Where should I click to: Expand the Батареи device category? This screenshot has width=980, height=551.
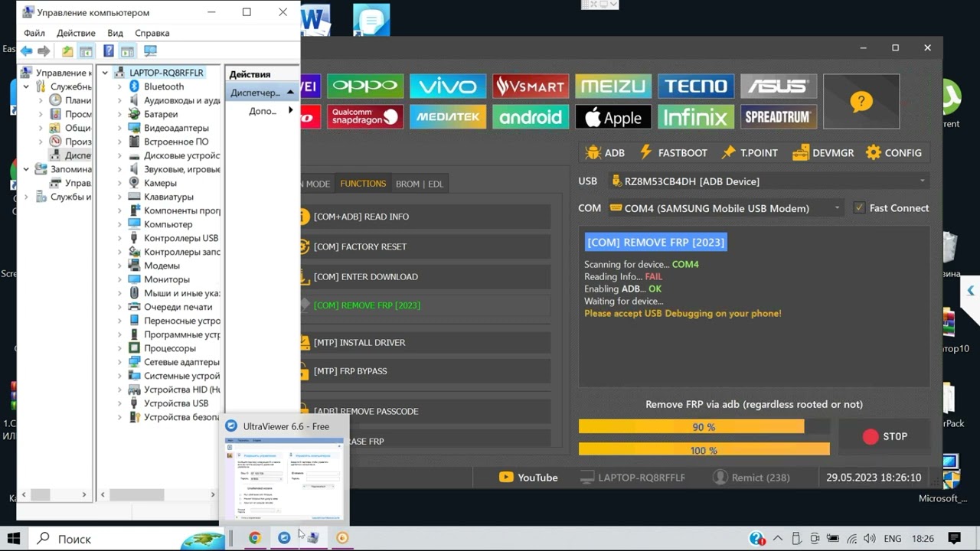click(119, 114)
